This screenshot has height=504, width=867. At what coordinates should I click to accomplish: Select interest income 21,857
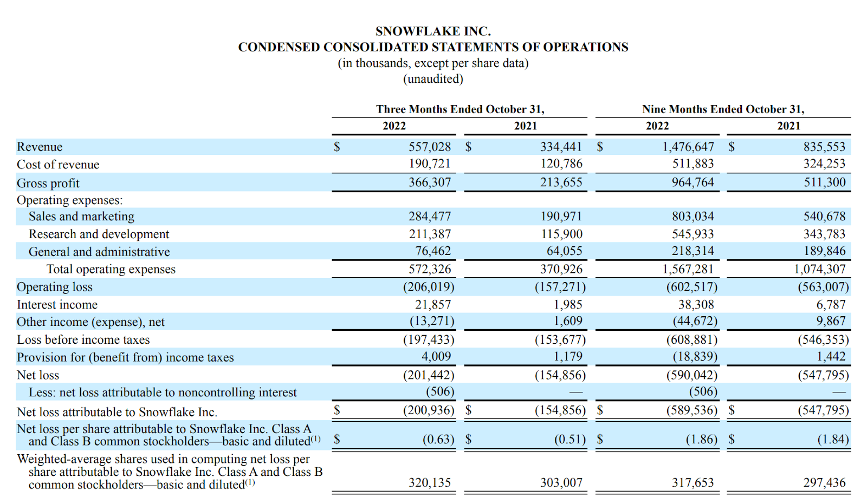pyautogui.click(x=433, y=305)
